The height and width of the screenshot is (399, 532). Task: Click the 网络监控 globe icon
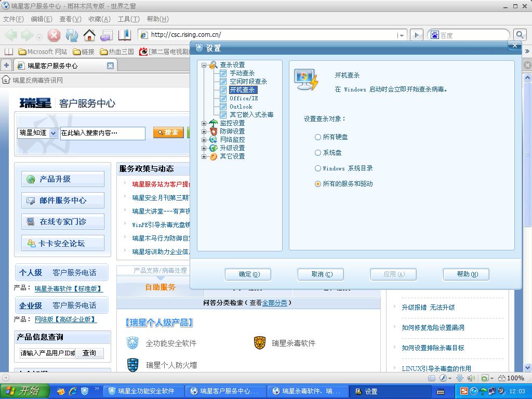point(213,139)
